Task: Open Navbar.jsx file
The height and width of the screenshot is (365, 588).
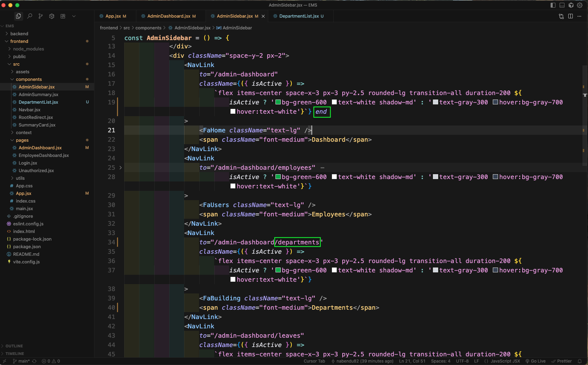Action: (47, 110)
